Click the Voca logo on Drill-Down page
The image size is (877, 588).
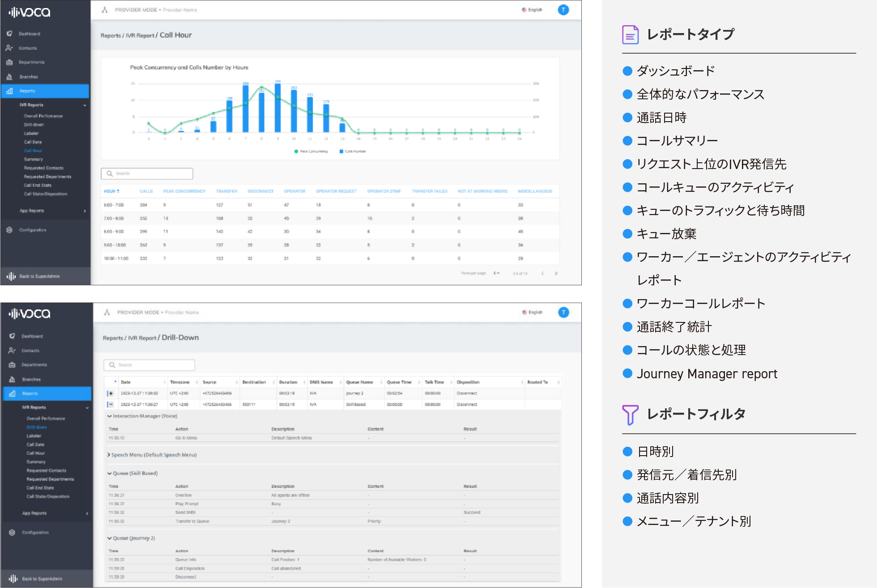pyautogui.click(x=30, y=314)
